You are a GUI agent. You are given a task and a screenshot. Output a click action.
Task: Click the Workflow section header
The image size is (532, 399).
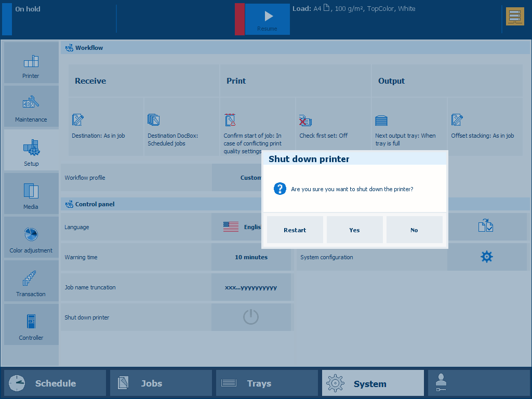[295, 48]
